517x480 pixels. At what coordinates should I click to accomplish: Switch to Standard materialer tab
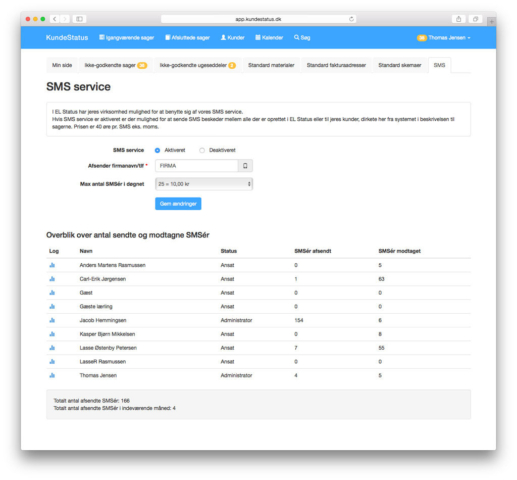[x=271, y=65]
